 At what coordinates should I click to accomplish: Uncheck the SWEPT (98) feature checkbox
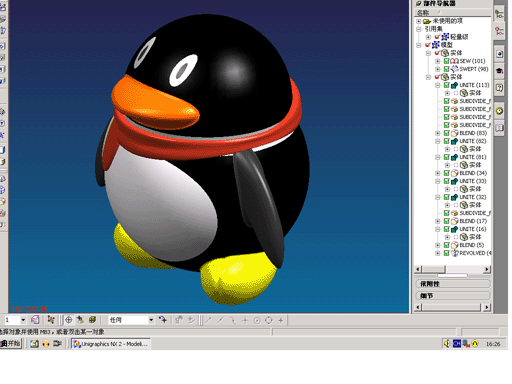click(447, 69)
